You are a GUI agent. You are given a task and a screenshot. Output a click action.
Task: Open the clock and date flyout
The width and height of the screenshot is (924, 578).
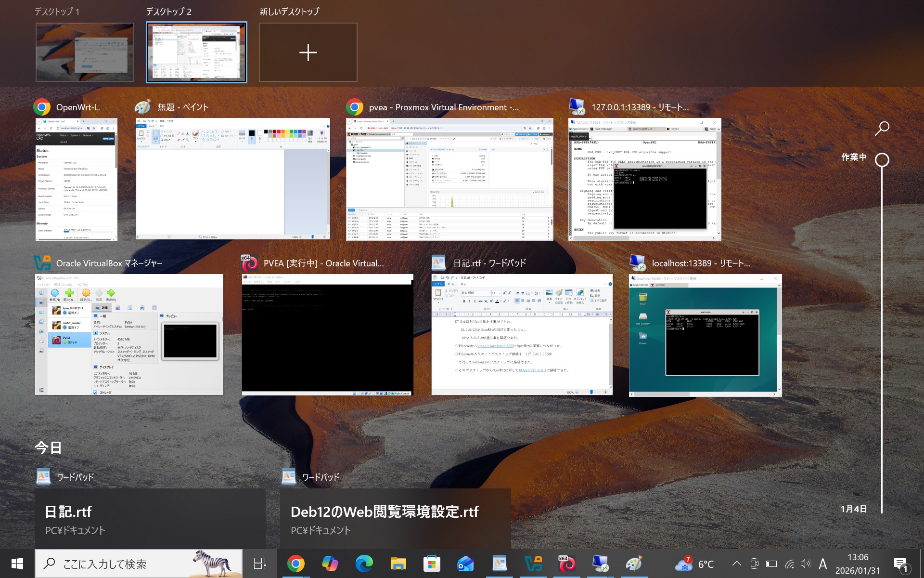pyautogui.click(x=858, y=564)
